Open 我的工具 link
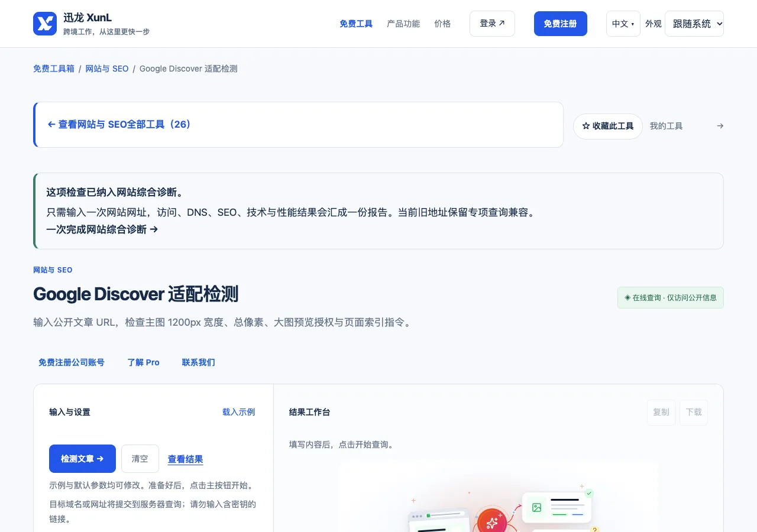 point(666,126)
